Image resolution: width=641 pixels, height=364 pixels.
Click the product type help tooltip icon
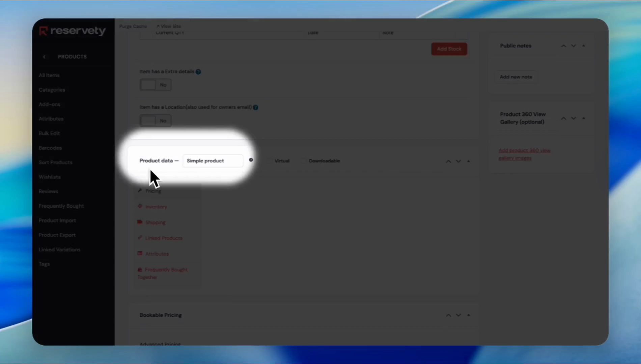[251, 160]
